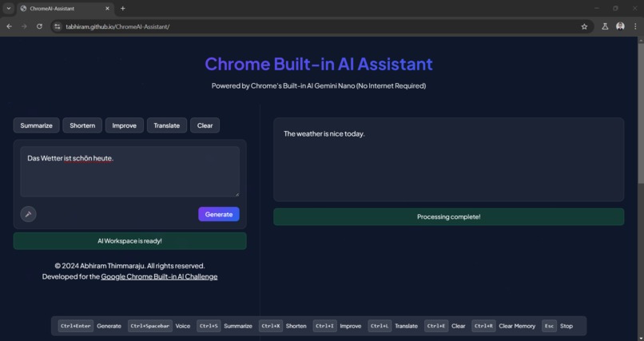The image size is (644, 341).
Task: Open Chrome Labs flask icon
Action: click(605, 26)
